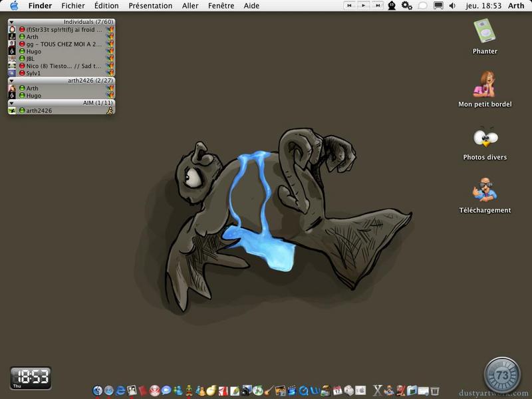The width and height of the screenshot is (532, 399).
Task: Select Arth contact in Individuals group
Action: point(61,37)
